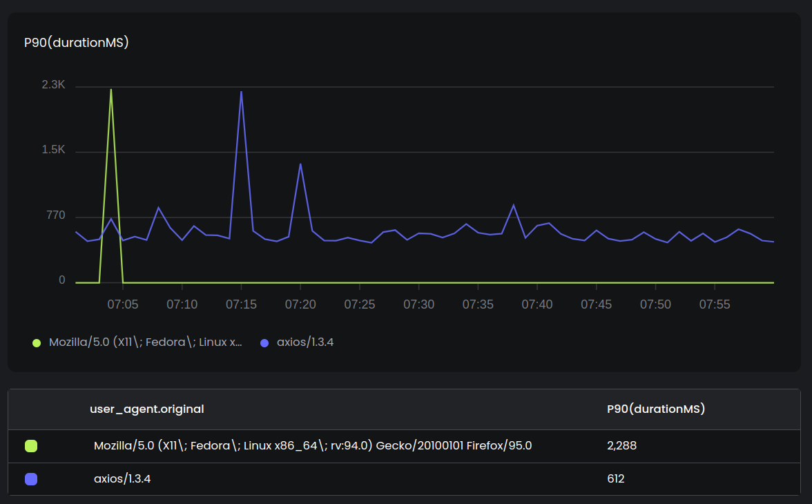Toggle axios/1.3.4 series in chart legend
The height and width of the screenshot is (504, 812).
pyautogui.click(x=305, y=342)
